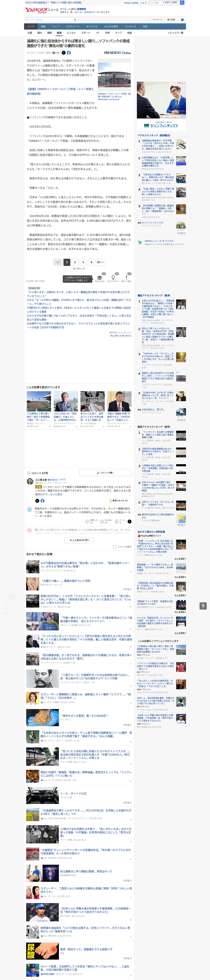Open the IT category
This screenshot has width=210, height=980.
(x=98, y=33)
